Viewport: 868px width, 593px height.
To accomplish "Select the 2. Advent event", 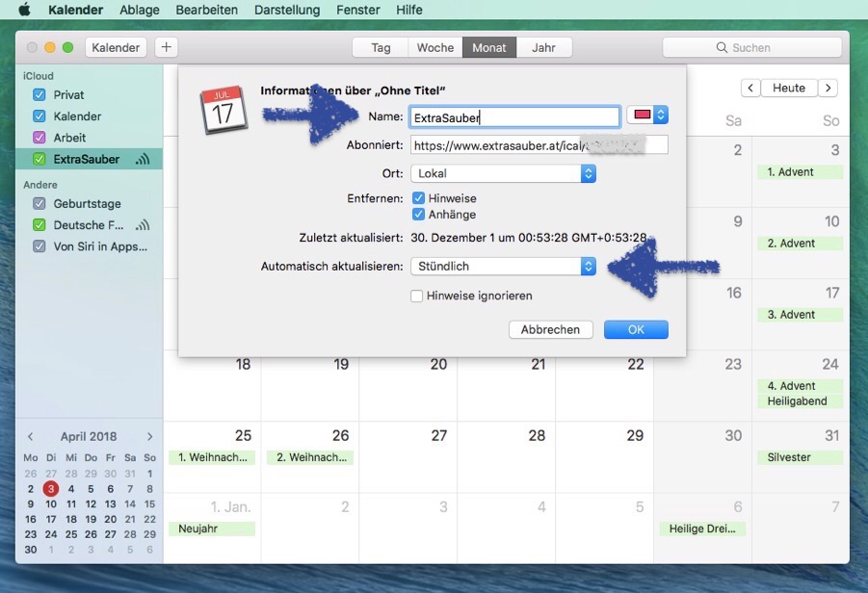I will point(800,244).
